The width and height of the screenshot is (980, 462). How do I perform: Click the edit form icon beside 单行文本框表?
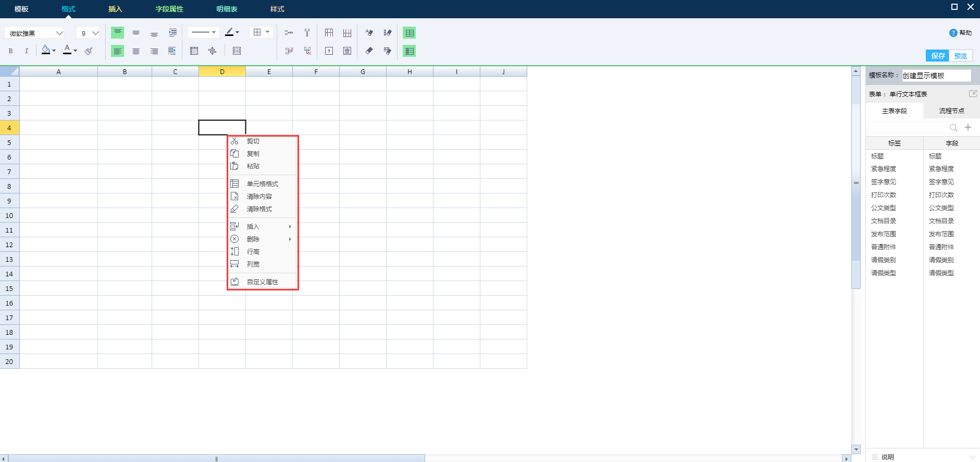pyautogui.click(x=972, y=94)
